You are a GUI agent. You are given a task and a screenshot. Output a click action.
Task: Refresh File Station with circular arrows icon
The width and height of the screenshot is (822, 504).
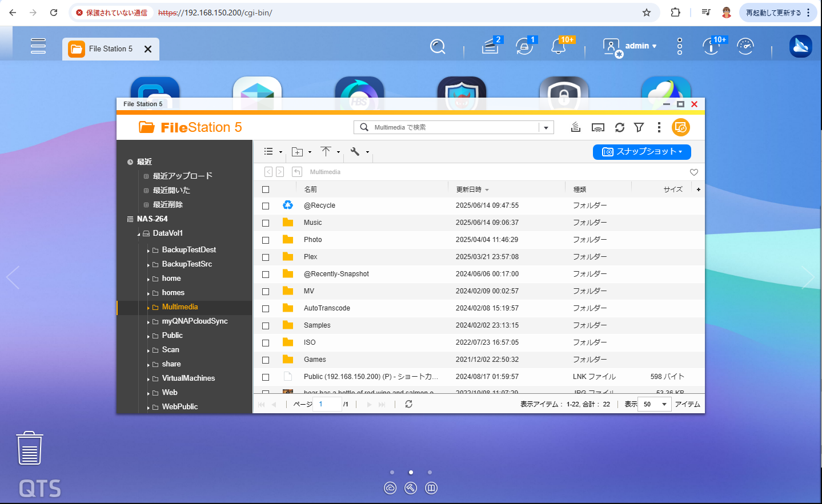coord(620,127)
